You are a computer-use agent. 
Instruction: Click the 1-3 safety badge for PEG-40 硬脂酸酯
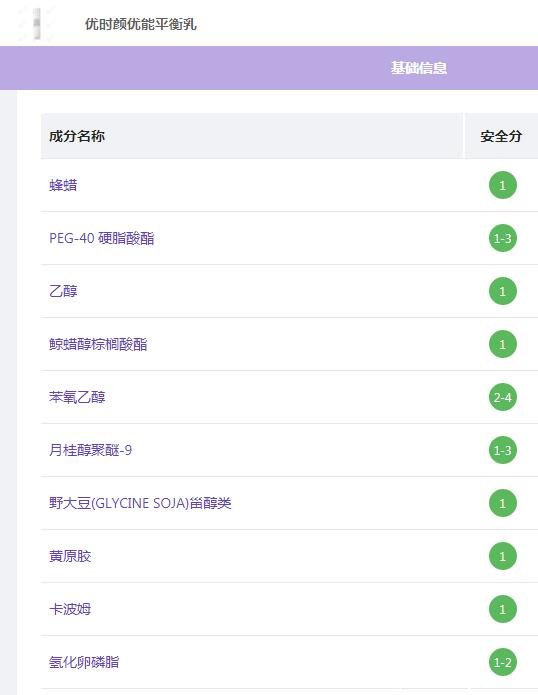[x=503, y=238]
